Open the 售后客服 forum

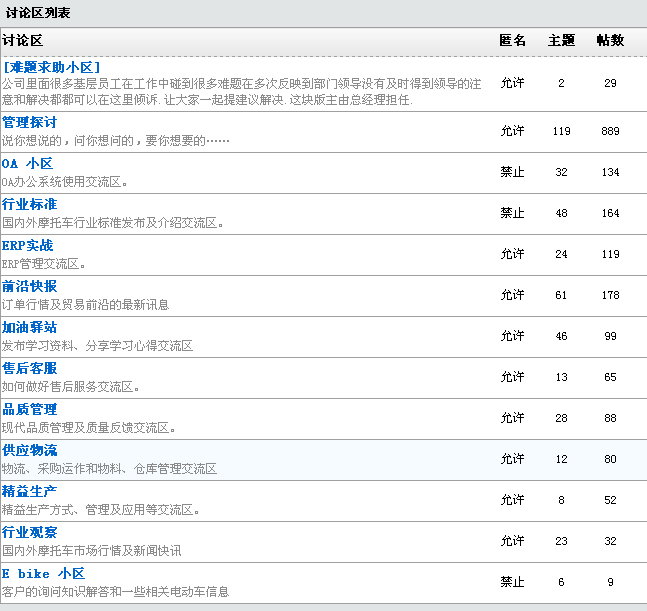point(29,368)
